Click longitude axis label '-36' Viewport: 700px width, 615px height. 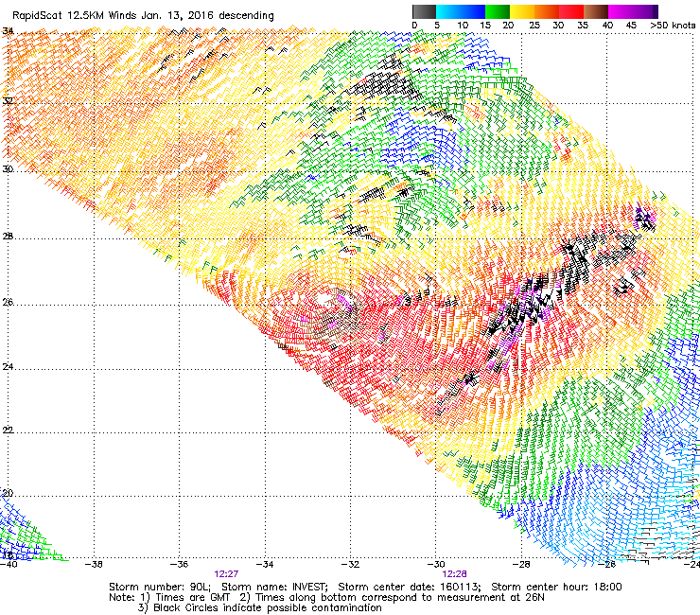pyautogui.click(x=179, y=565)
